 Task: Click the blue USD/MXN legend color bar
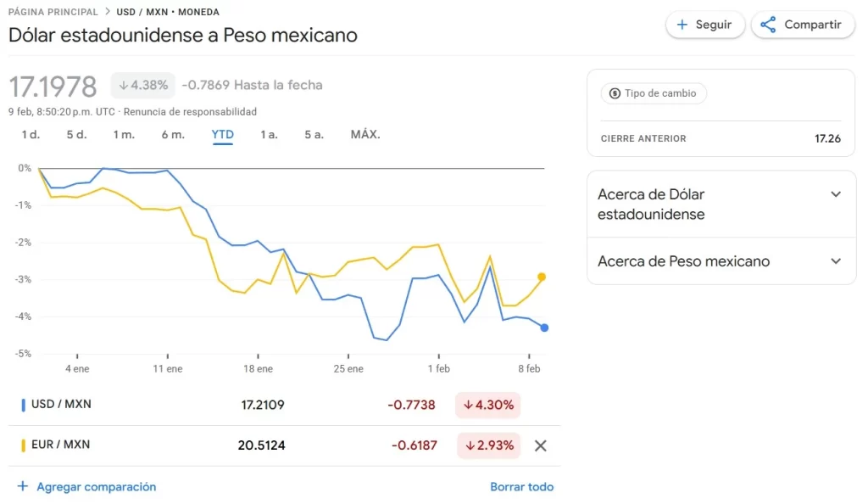tap(23, 405)
